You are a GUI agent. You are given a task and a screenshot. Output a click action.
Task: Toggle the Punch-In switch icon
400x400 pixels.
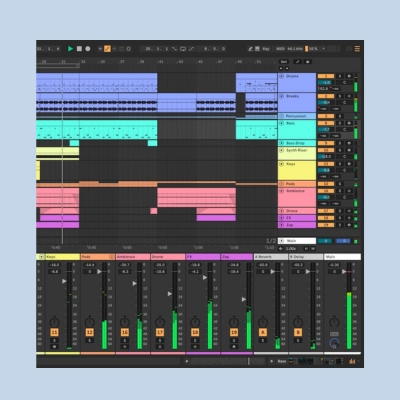174,49
